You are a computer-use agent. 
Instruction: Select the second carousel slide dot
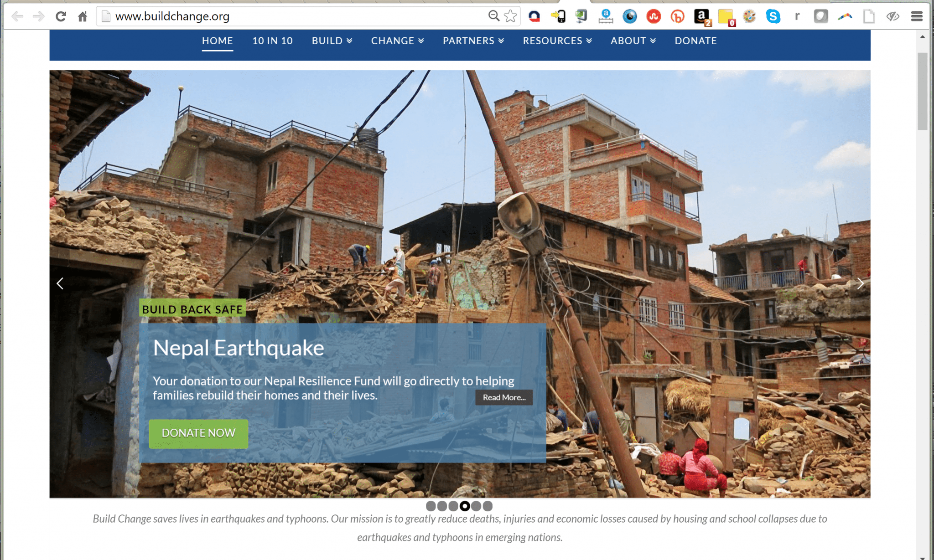pos(442,506)
